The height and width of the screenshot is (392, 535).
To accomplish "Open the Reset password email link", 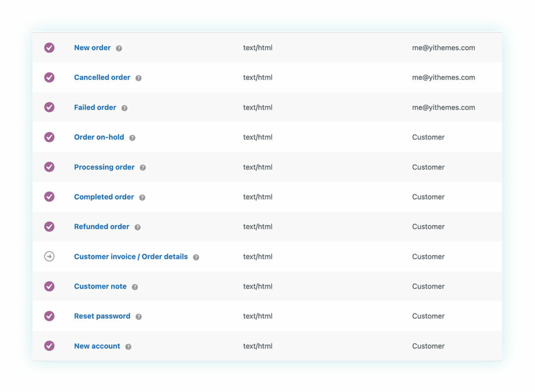I will pyautogui.click(x=102, y=316).
